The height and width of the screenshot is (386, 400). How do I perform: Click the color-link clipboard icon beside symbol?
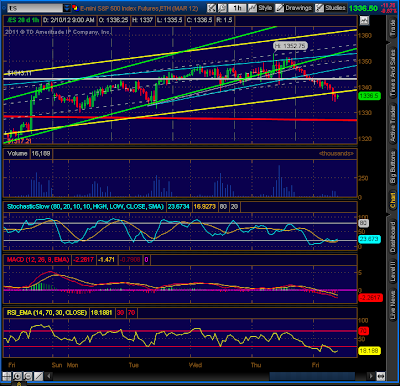click(x=75, y=8)
